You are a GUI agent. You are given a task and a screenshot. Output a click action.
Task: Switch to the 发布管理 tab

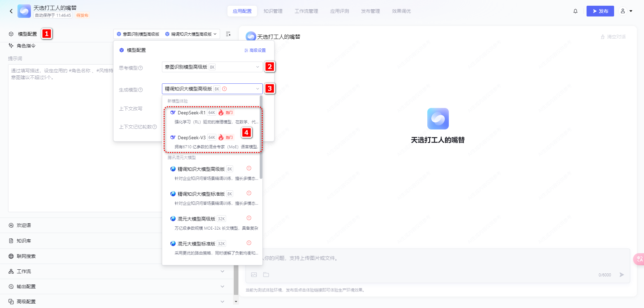[x=371, y=11]
